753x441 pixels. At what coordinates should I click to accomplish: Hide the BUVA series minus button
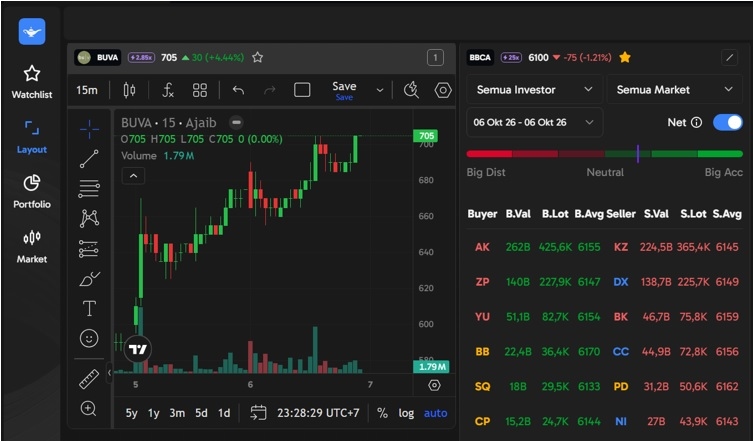click(236, 122)
